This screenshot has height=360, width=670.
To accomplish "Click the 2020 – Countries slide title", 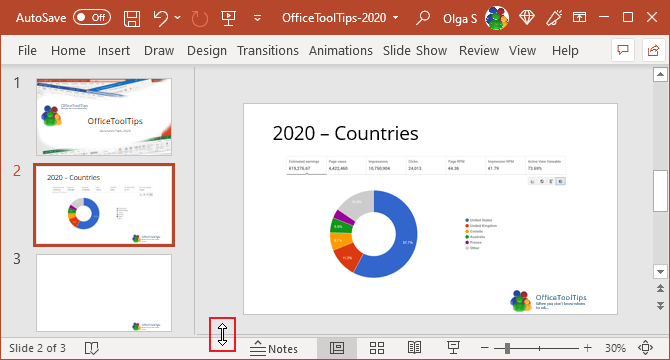I will tap(345, 133).
